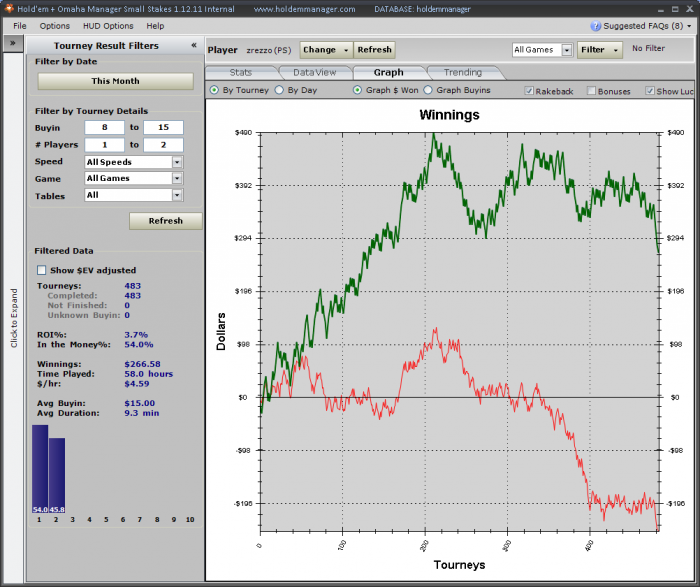
Task: Expand the Tables dropdown in filter panel
Action: click(x=133, y=196)
